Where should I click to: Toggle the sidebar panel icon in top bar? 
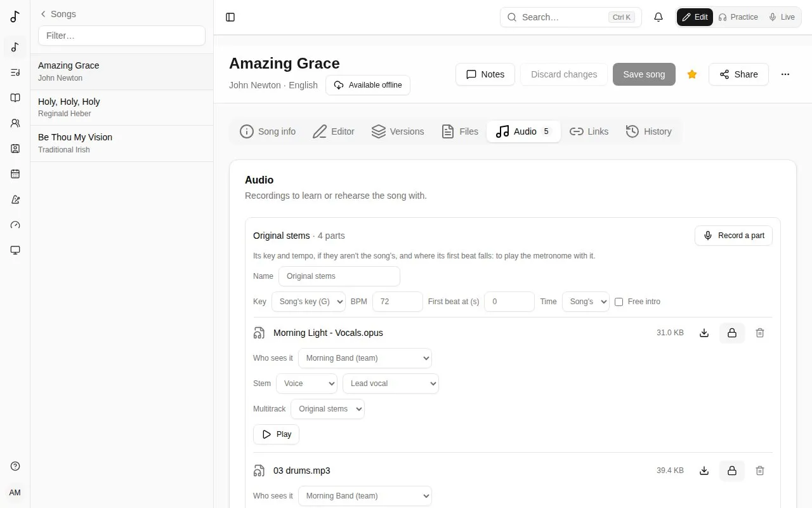(230, 17)
